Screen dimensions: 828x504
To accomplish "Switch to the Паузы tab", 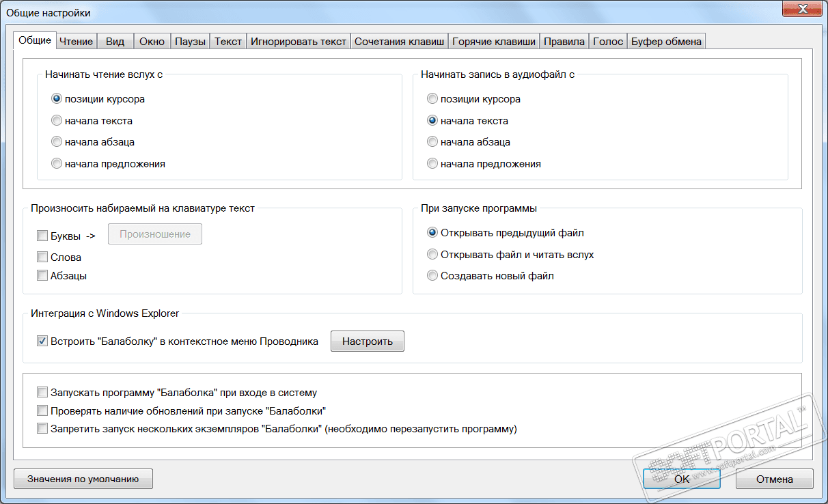I will coord(190,41).
